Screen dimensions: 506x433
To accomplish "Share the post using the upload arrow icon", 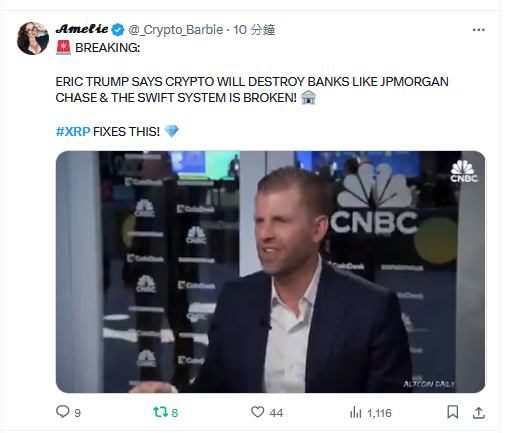I will point(478,412).
